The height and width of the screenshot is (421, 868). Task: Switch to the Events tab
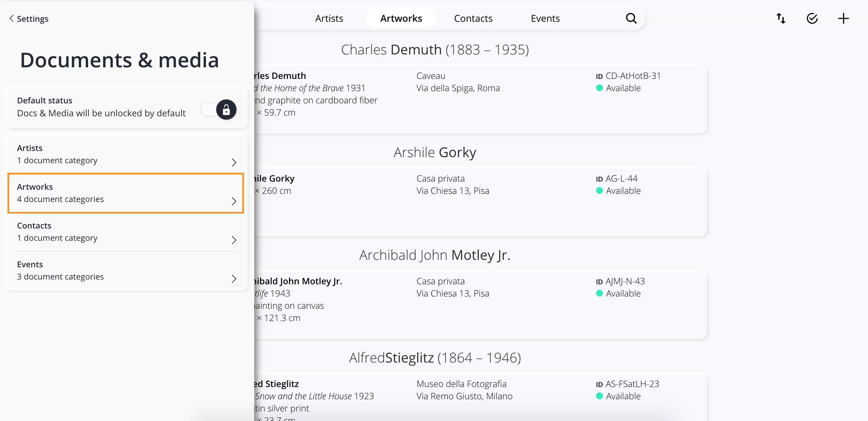[545, 18]
